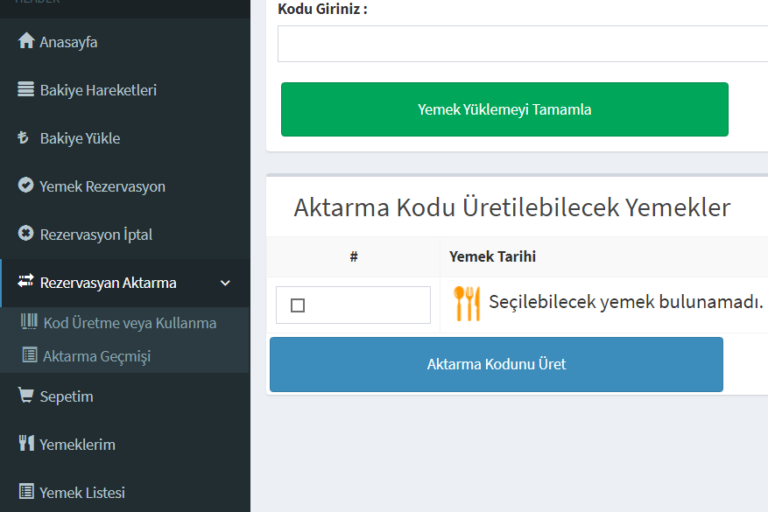Select Kod Üretme veya Kullanma submenu item
This screenshot has width=768, height=512.
129,323
